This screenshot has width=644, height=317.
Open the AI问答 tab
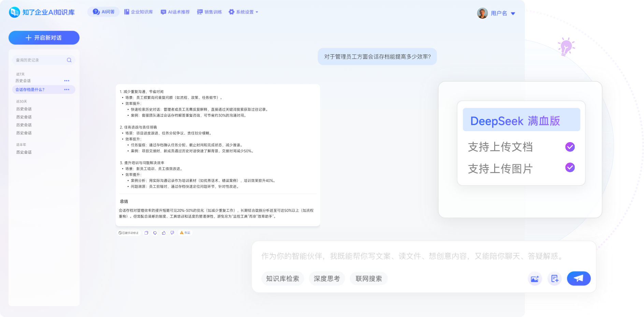[x=103, y=12]
